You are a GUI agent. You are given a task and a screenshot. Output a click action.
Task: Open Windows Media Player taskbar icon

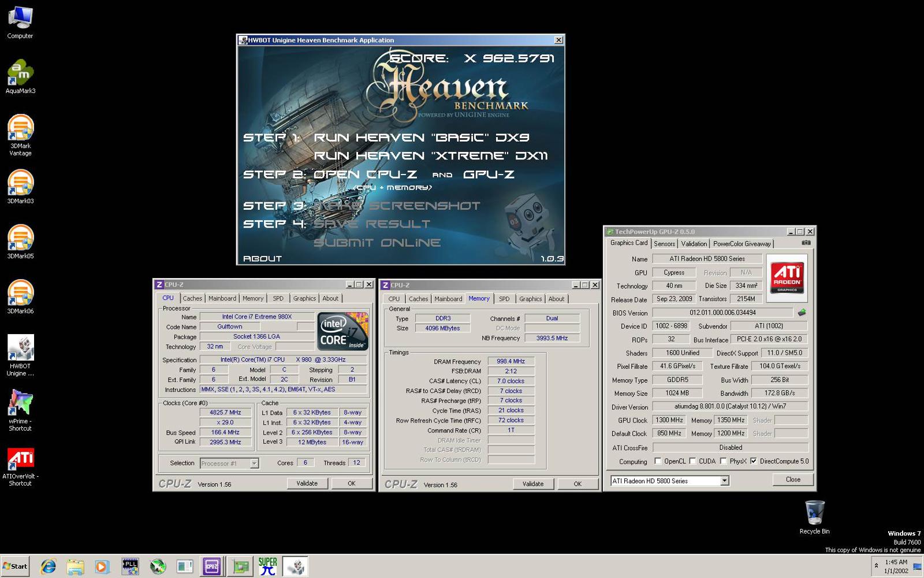(x=102, y=566)
